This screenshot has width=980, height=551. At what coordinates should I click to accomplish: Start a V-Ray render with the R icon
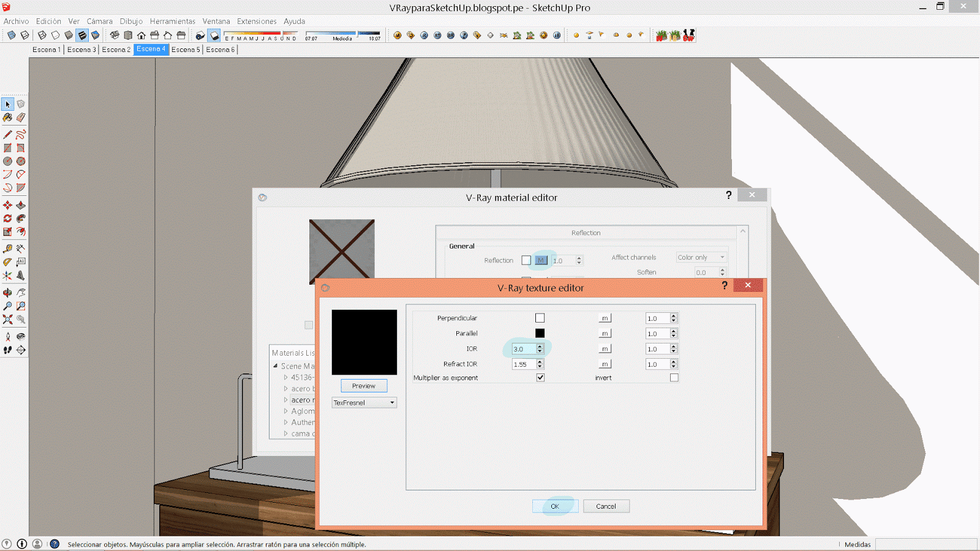424,35
